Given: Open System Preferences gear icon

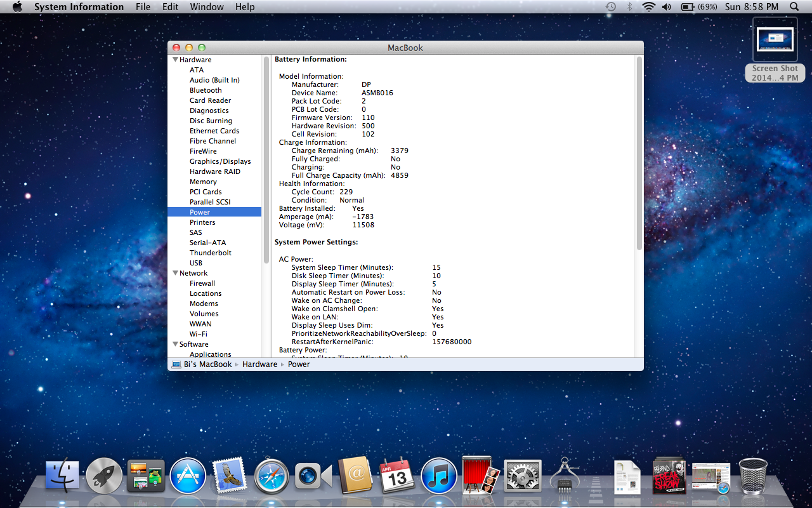Looking at the screenshot, I should (x=523, y=476).
